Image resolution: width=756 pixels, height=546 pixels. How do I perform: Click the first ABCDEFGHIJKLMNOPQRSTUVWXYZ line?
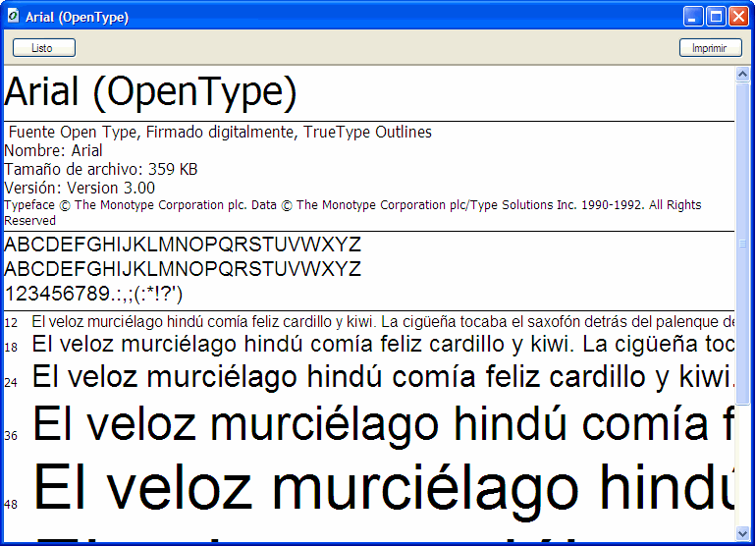(183, 245)
